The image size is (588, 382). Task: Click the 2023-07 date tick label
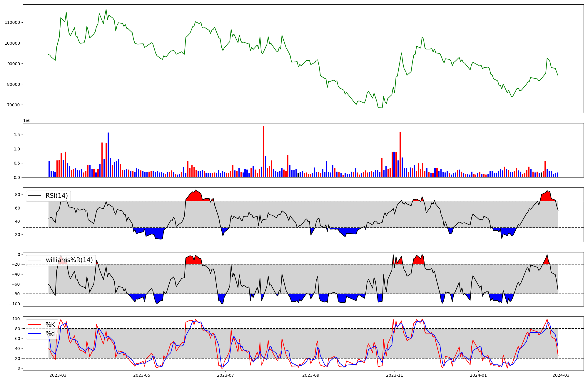pyautogui.click(x=225, y=375)
